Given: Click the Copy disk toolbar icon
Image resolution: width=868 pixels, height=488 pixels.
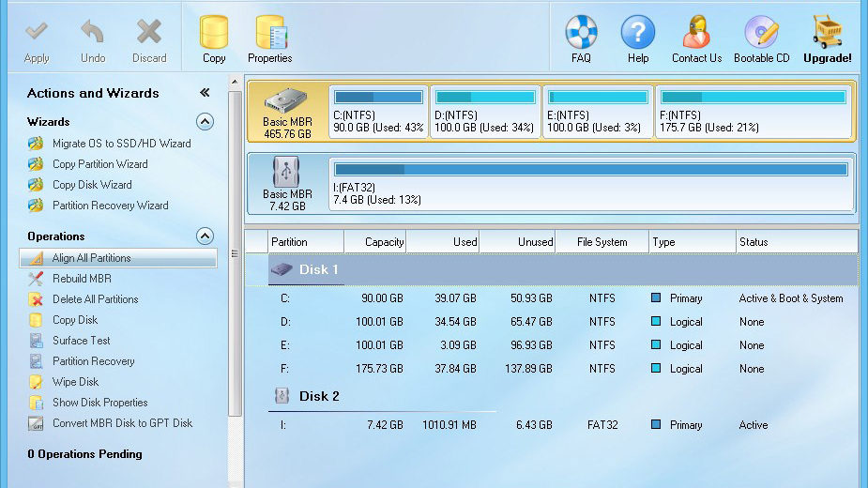Looking at the screenshot, I should pyautogui.click(x=214, y=33).
